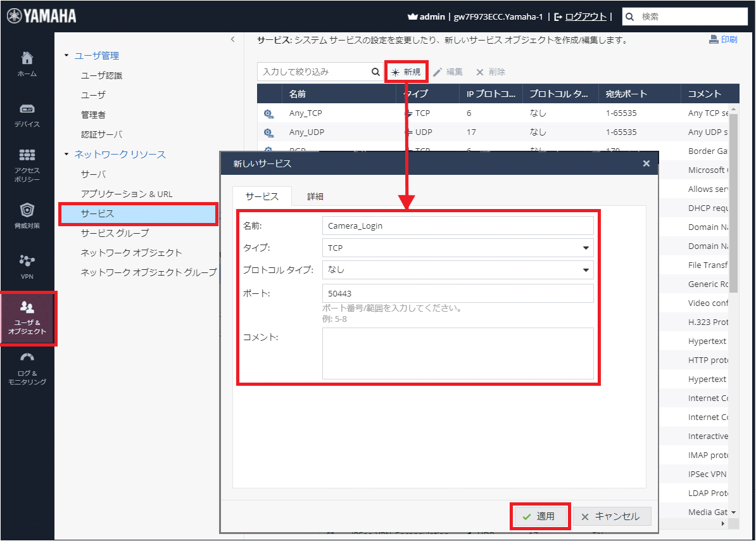Select サービスグループ in the side menu
This screenshot has width=756, height=541.
(x=115, y=233)
